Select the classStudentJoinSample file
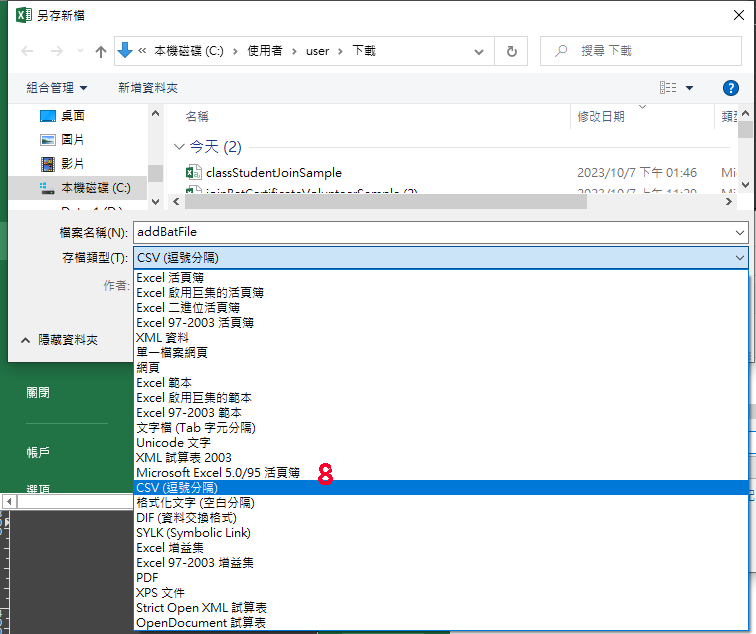The width and height of the screenshot is (756, 634). tap(274, 173)
